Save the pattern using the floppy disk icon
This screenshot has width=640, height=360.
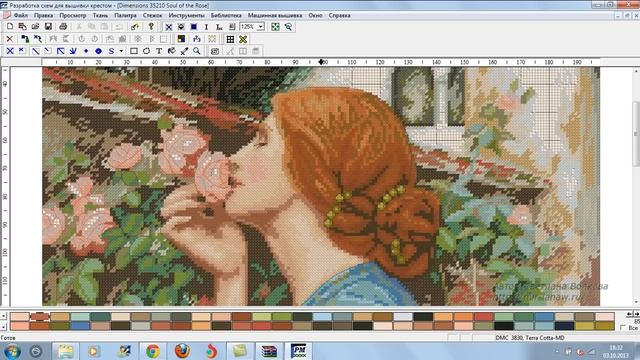coord(48,27)
